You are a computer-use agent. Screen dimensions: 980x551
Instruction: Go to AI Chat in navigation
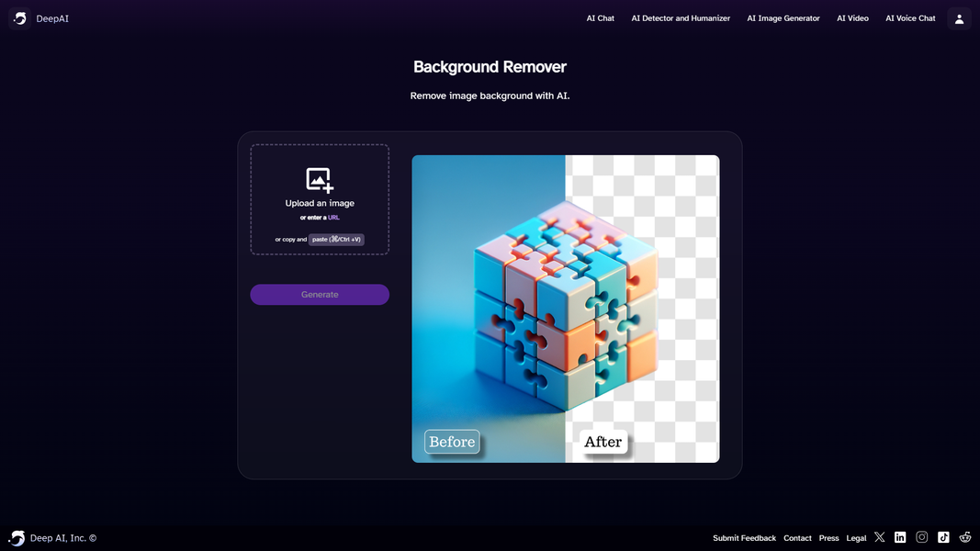(x=600, y=18)
